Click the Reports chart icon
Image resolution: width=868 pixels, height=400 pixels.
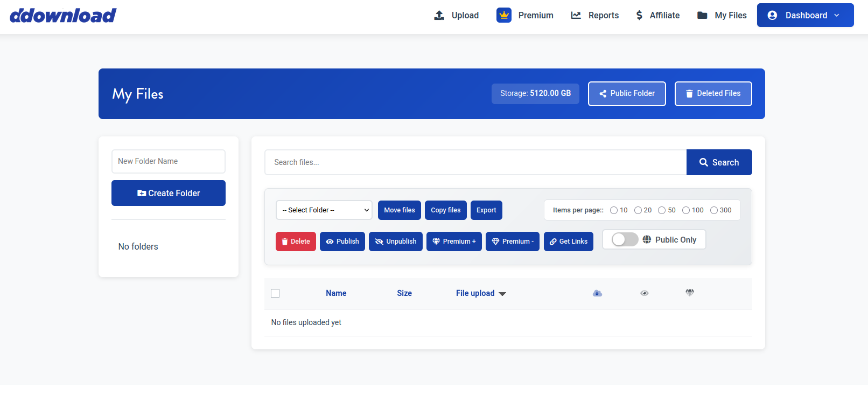[576, 15]
